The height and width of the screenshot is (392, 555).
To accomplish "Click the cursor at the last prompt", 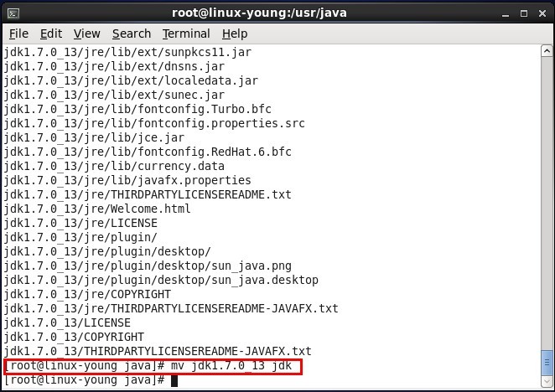I will (x=174, y=380).
